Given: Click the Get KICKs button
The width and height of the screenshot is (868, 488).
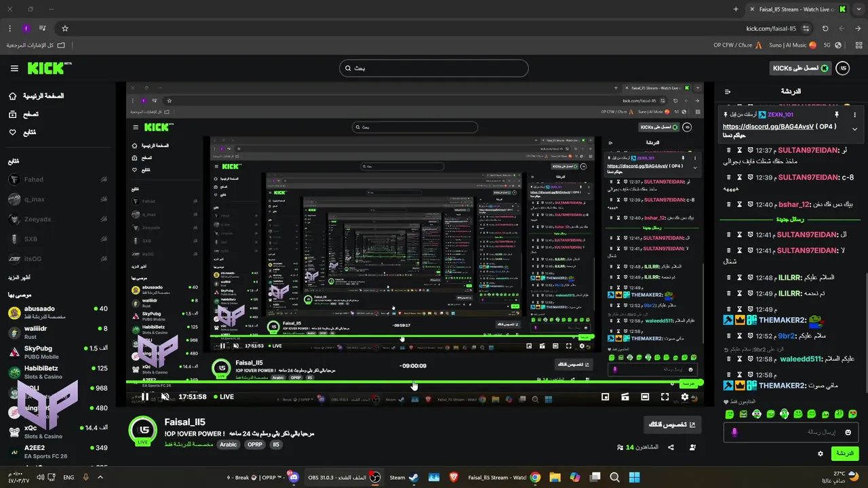Looking at the screenshot, I should (800, 68).
